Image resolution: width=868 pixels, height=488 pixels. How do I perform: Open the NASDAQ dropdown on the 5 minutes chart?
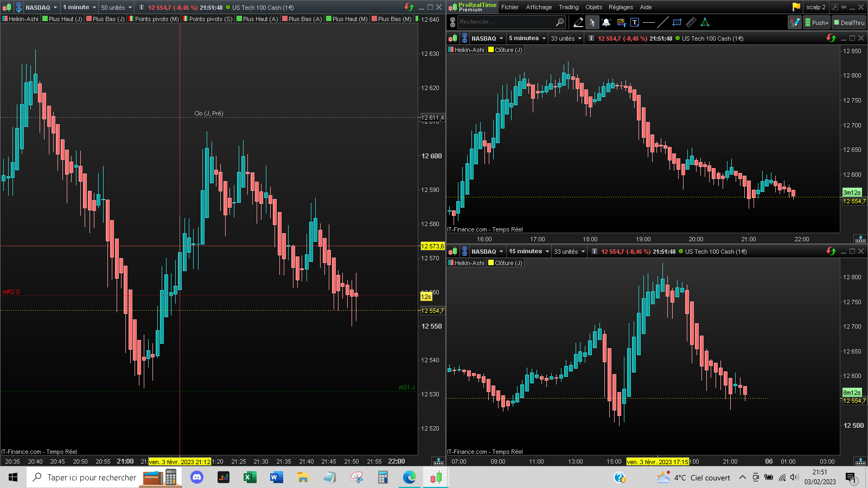coord(487,38)
